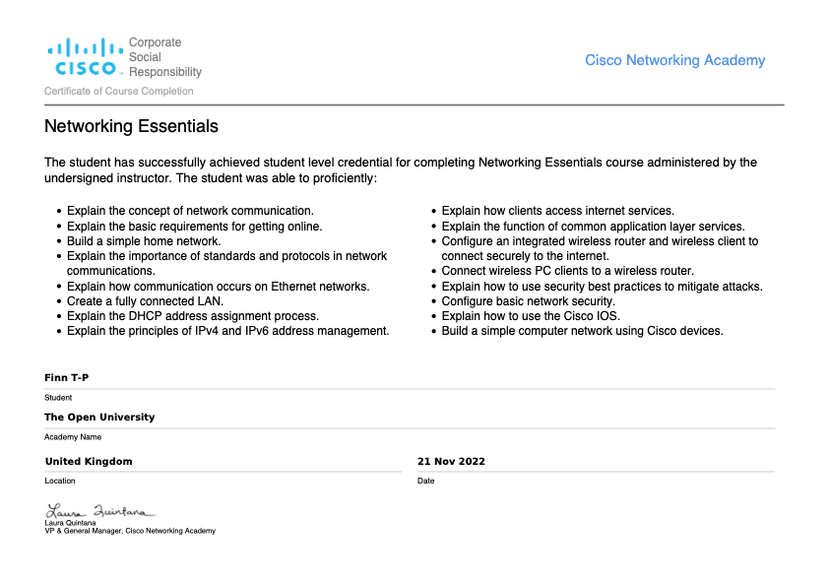Click the bullet about using the Cisco IOS
Screen dimensions: 828x586
point(530,316)
